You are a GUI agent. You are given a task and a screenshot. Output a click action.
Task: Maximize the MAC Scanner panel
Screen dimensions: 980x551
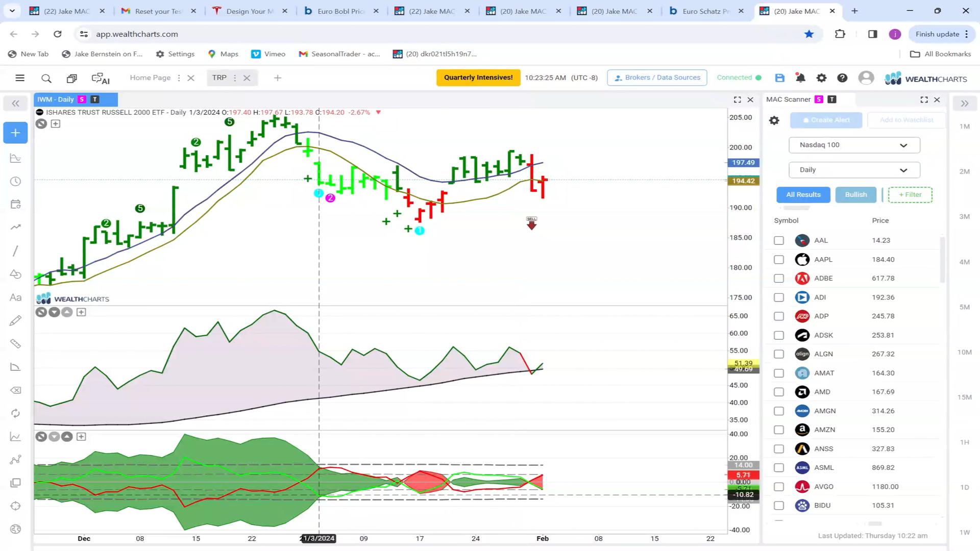click(x=924, y=99)
